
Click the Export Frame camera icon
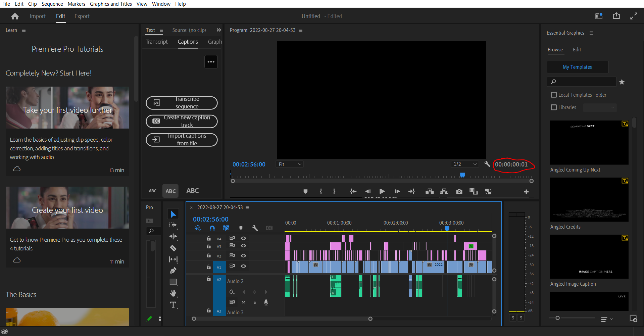459,191
